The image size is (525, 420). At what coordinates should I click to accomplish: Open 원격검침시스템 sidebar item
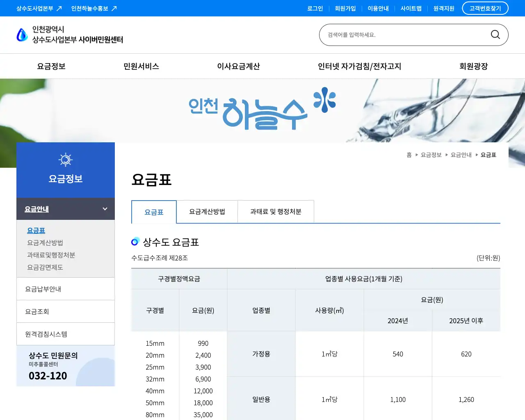tap(66, 334)
